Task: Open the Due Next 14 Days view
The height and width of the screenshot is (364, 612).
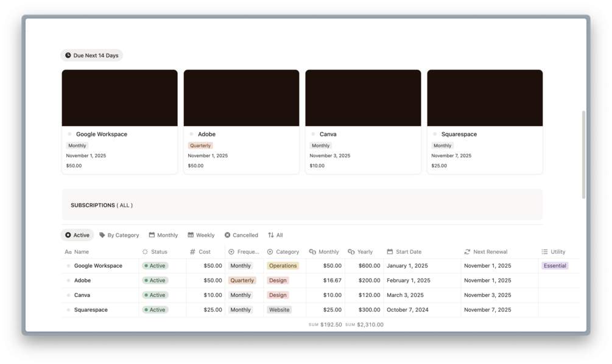Action: click(92, 55)
